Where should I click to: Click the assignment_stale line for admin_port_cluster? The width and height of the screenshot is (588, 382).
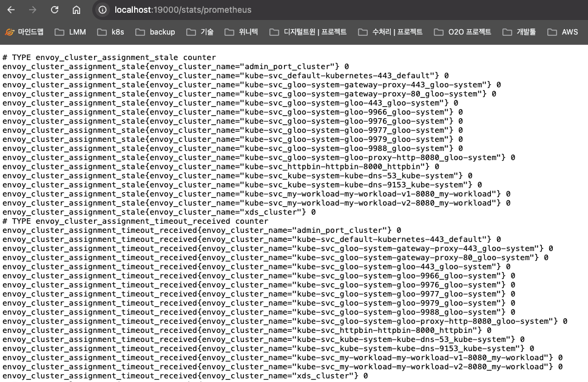[x=175, y=66]
